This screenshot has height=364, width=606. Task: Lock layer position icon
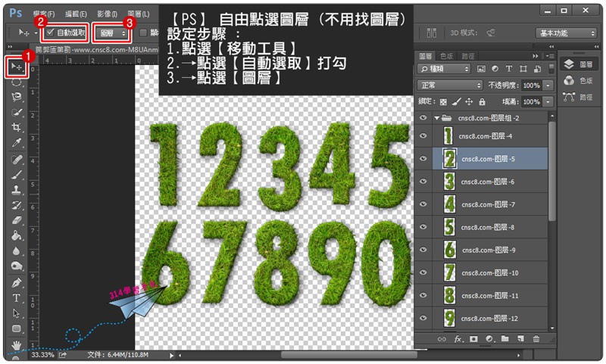click(469, 101)
